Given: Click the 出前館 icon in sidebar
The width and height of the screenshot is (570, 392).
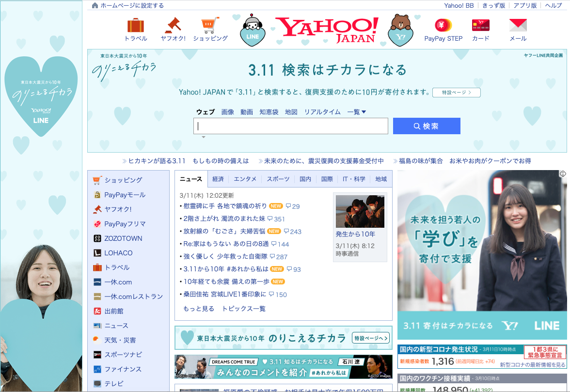Looking at the screenshot, I should click(97, 311).
